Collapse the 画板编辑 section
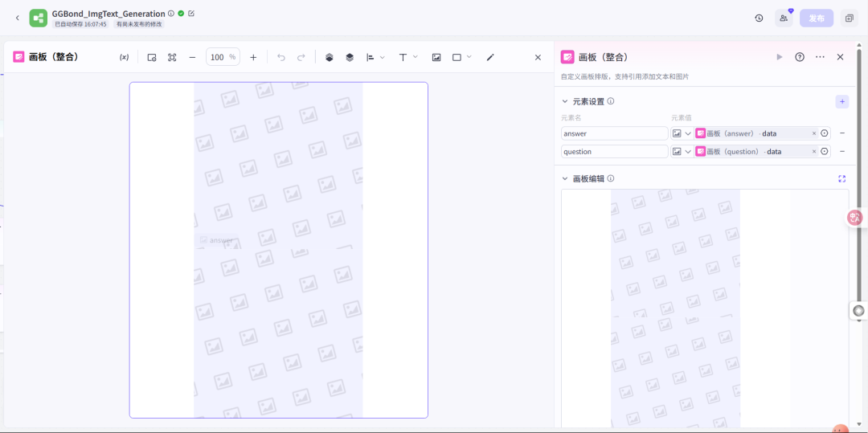This screenshot has width=868, height=433. pyautogui.click(x=565, y=178)
